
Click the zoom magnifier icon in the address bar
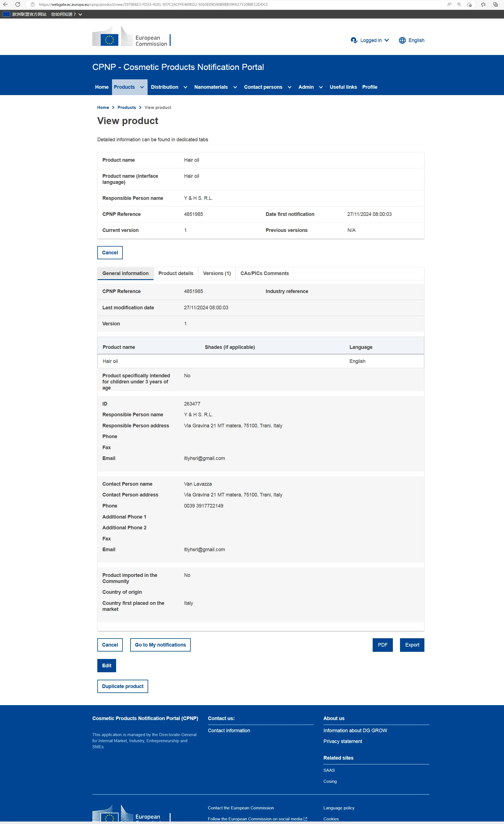click(459, 4)
